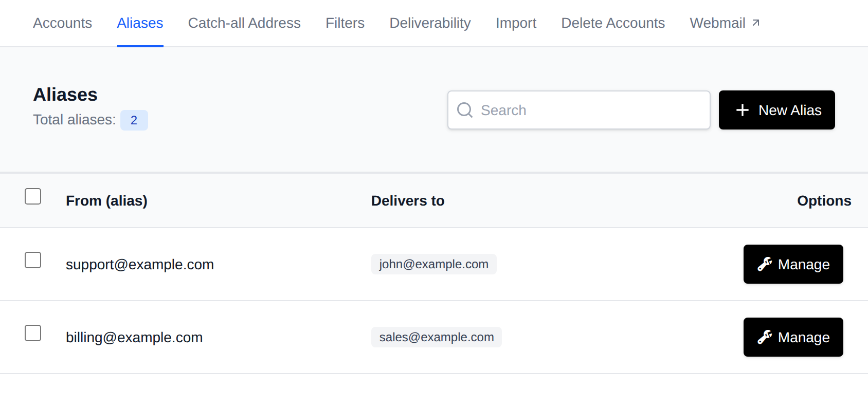Focus the alias Search field
Viewport: 868px width, 407px height.
coord(578,110)
